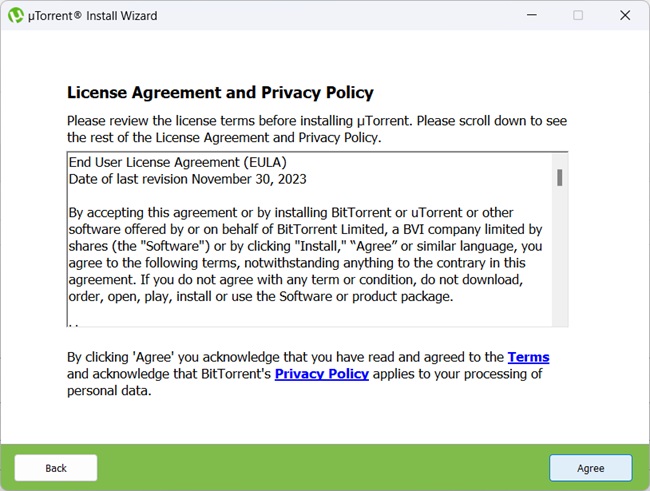Click the scrollbar track below the thumb
Viewport: 650px width, 491px height.
pyautogui.click(x=560, y=257)
